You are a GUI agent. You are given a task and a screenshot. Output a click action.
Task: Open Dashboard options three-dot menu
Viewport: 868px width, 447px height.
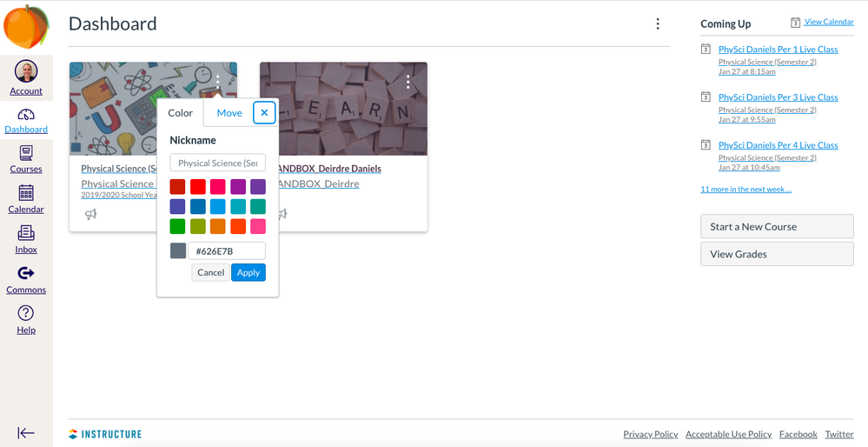click(658, 23)
